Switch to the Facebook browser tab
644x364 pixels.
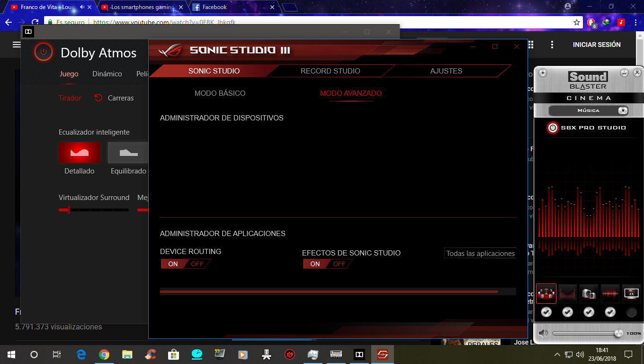234,7
